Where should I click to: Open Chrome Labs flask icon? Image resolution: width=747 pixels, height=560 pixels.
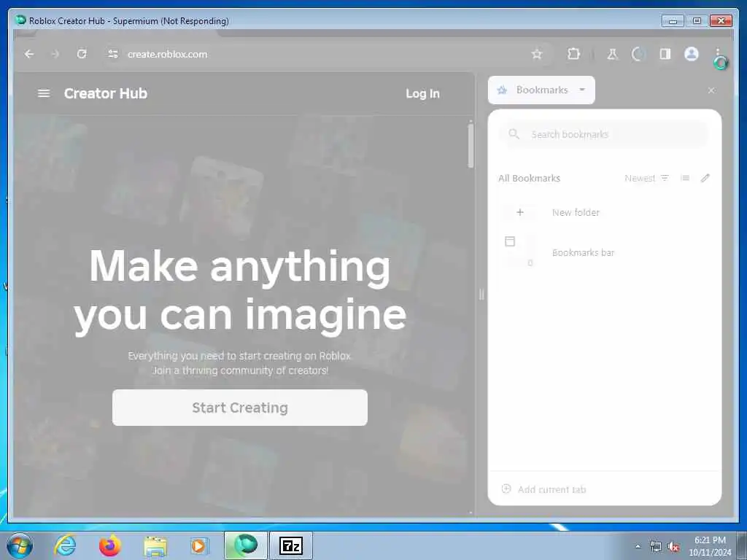coord(612,54)
